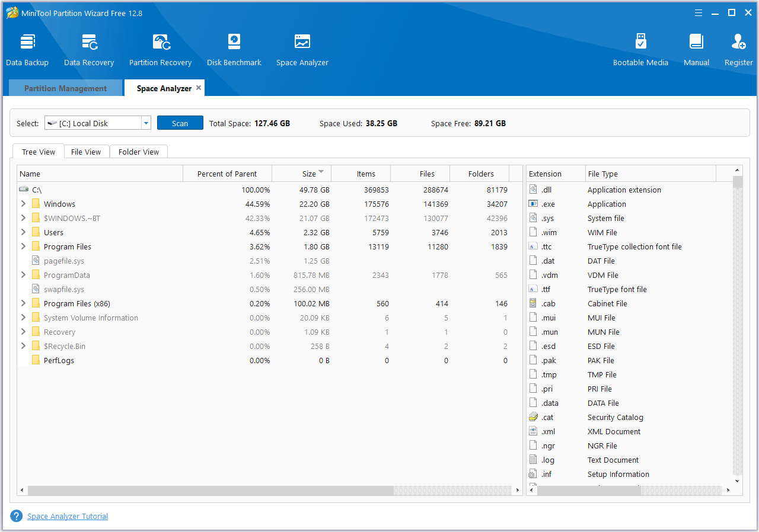Screen dimensions: 759x532
Task: Switch to File View tab
Action: (x=86, y=152)
